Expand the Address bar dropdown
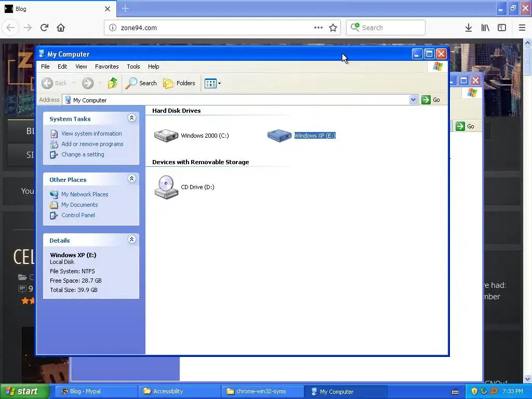The image size is (532, 399). (413, 100)
